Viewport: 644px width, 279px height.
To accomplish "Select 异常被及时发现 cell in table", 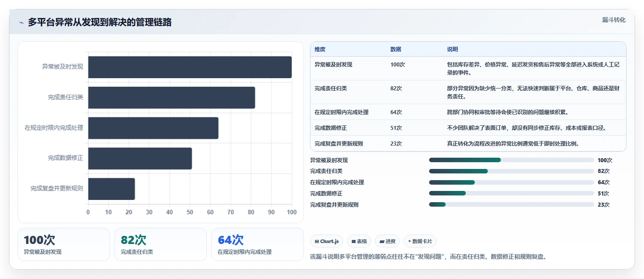I will coord(333,65).
